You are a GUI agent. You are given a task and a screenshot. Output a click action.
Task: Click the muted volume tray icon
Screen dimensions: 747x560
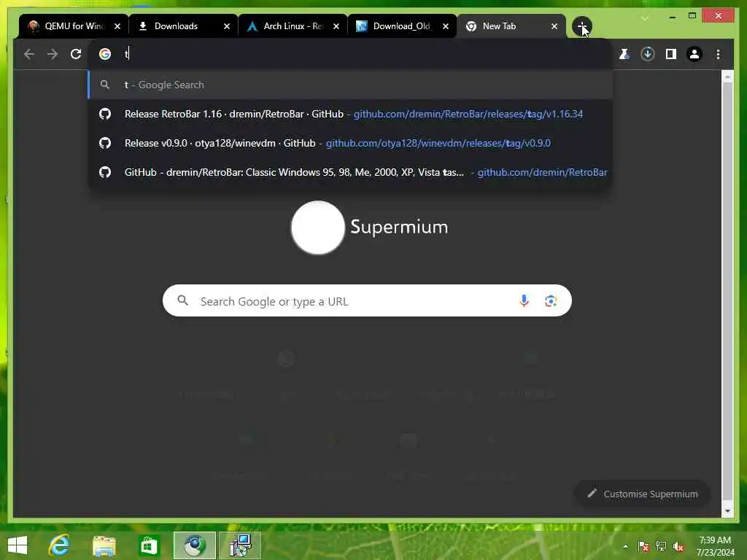pyautogui.click(x=678, y=547)
